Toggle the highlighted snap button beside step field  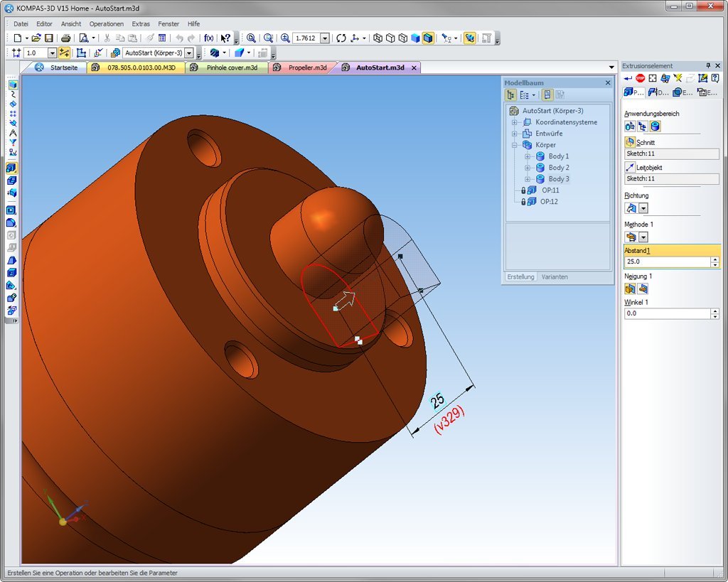(64, 53)
